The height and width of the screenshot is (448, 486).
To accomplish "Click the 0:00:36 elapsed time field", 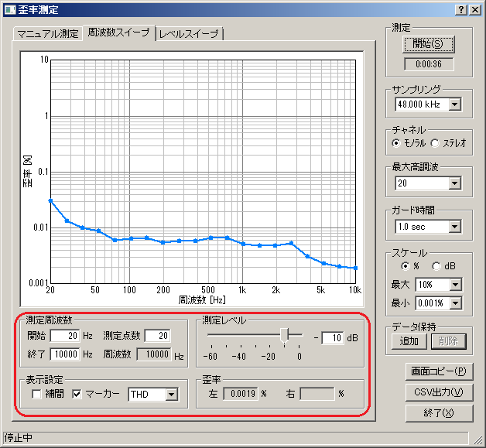I will coord(429,64).
